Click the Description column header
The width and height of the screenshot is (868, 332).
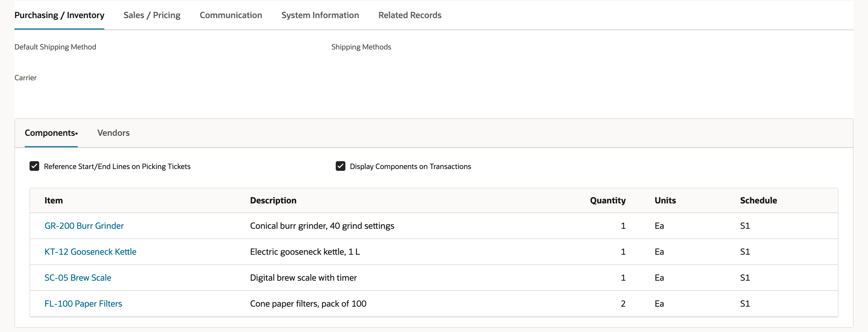point(273,200)
